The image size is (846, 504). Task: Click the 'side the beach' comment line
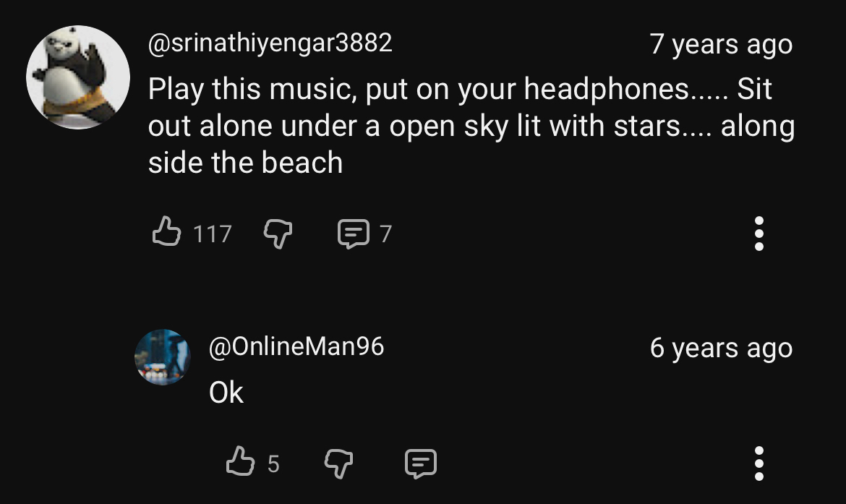[x=245, y=163]
